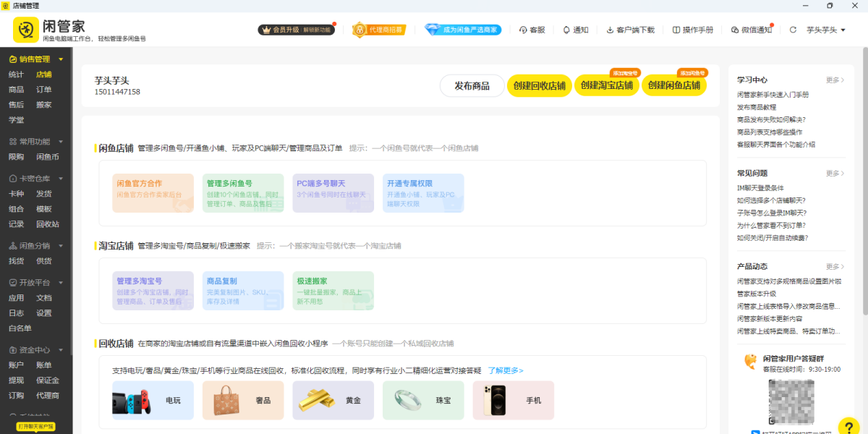The height and width of the screenshot is (434, 868).
Task: Open 白名单 in the sidebar
Action: click(20, 328)
